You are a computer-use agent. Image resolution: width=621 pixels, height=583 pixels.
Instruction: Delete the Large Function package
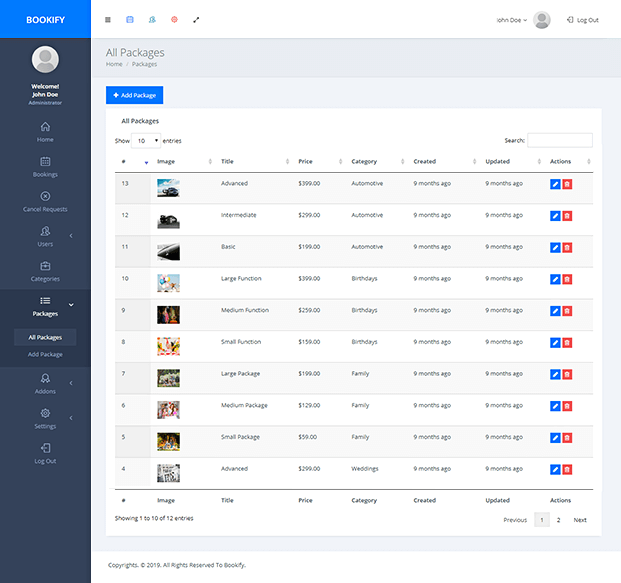pos(567,279)
